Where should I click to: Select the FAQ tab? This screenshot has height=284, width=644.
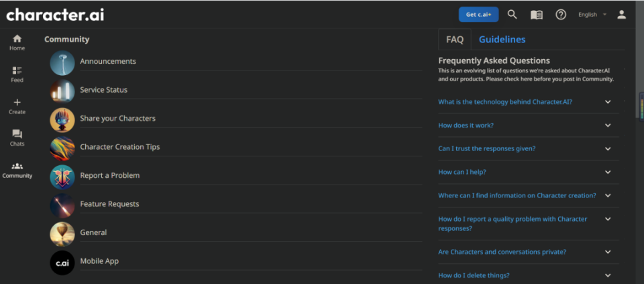click(455, 40)
